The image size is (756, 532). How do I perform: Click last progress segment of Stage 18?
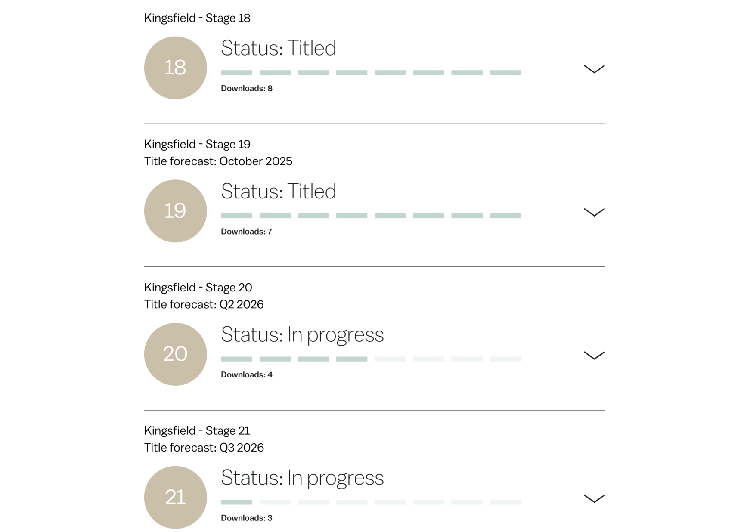[505, 73]
